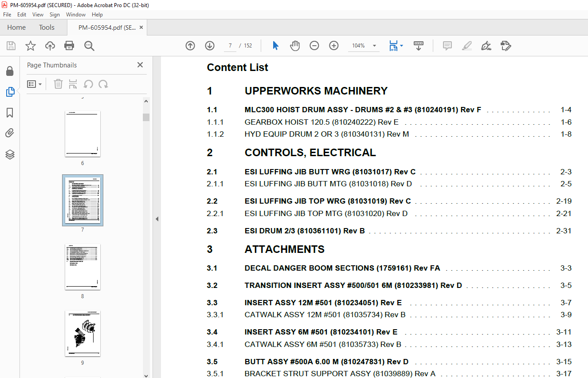The image size is (588, 378).
Task: Follow ESI LUFFING JIB BUTT WRG entry
Action: (x=330, y=172)
